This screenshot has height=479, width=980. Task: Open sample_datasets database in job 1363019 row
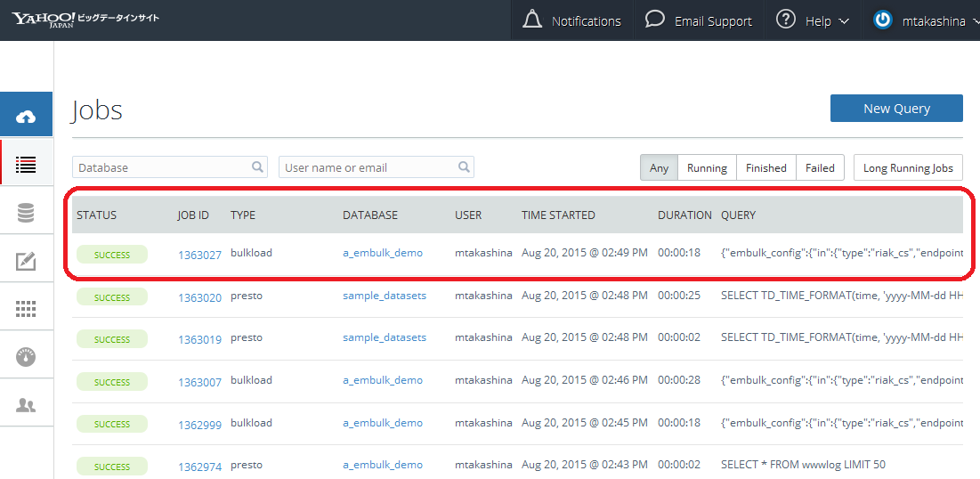tap(385, 337)
